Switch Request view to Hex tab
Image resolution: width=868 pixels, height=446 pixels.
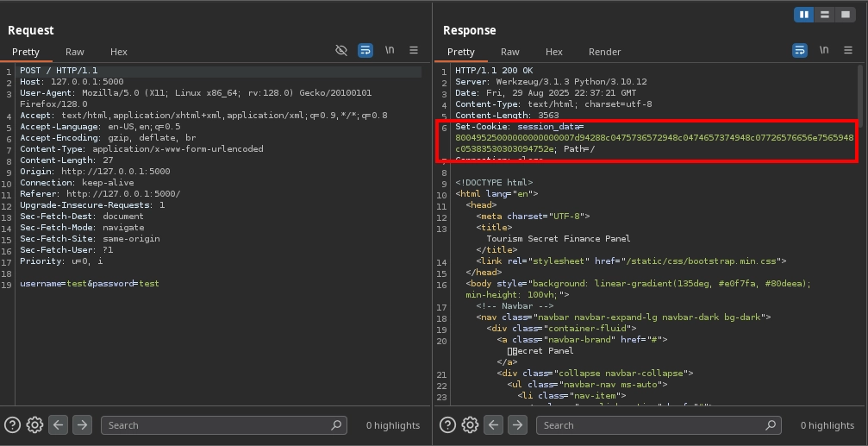coord(119,52)
